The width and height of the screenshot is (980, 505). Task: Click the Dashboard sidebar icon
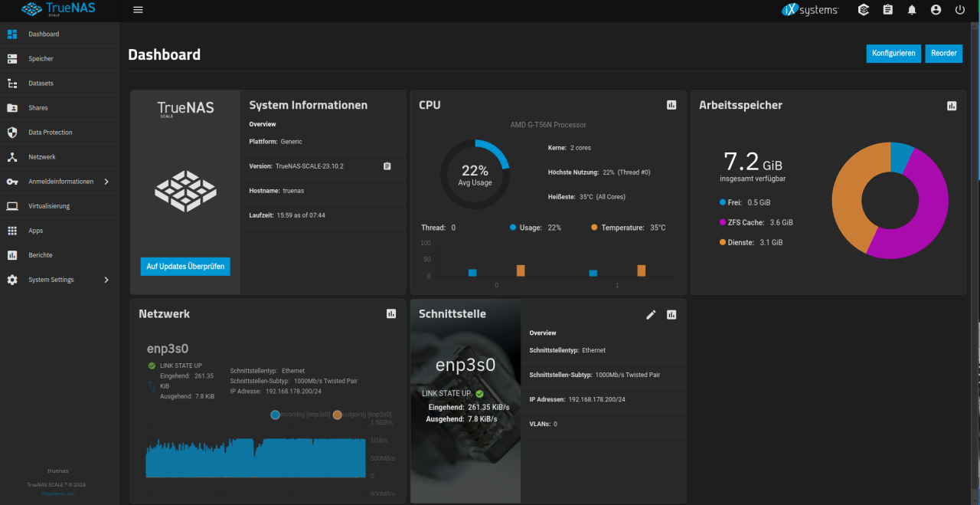12,34
